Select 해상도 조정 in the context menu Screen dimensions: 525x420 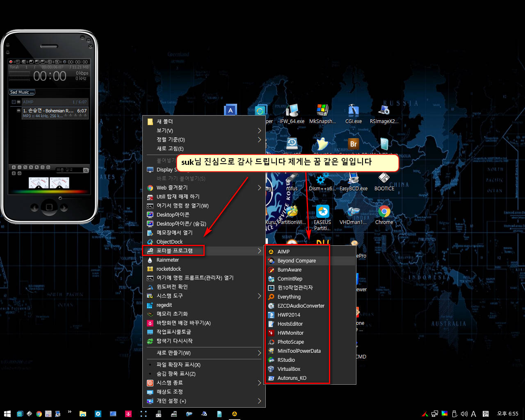coord(204,392)
